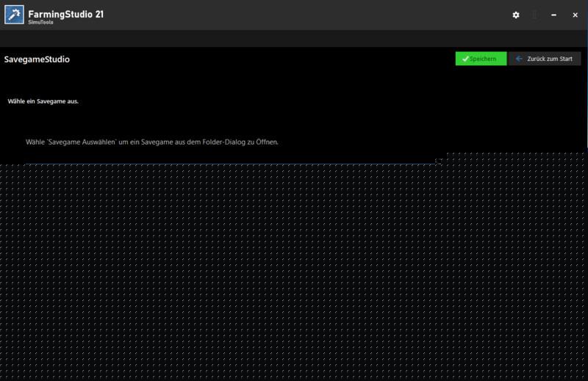Click the FarmingStudio 21 title text
588x381 pixels.
(66, 12)
